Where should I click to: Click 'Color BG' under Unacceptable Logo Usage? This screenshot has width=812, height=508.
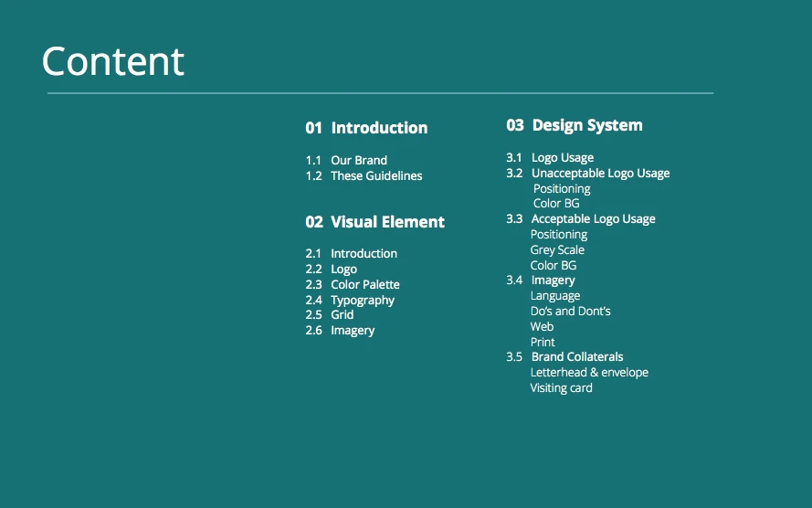click(556, 203)
